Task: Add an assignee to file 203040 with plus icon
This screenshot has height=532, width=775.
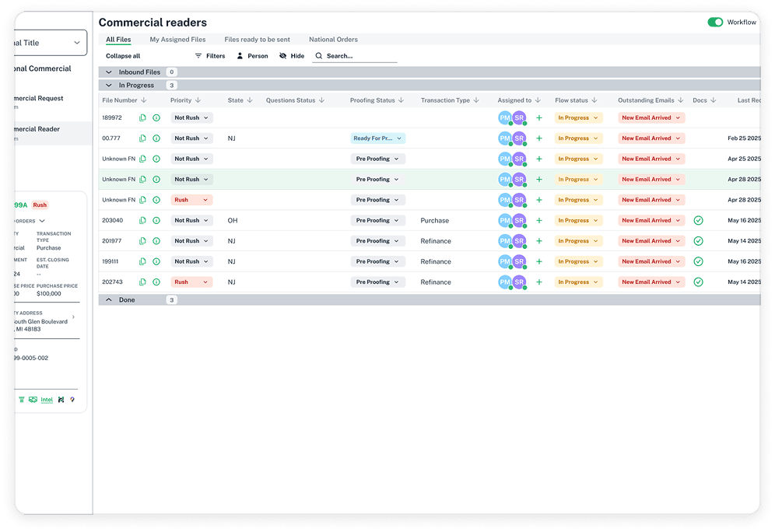Action: (x=539, y=220)
